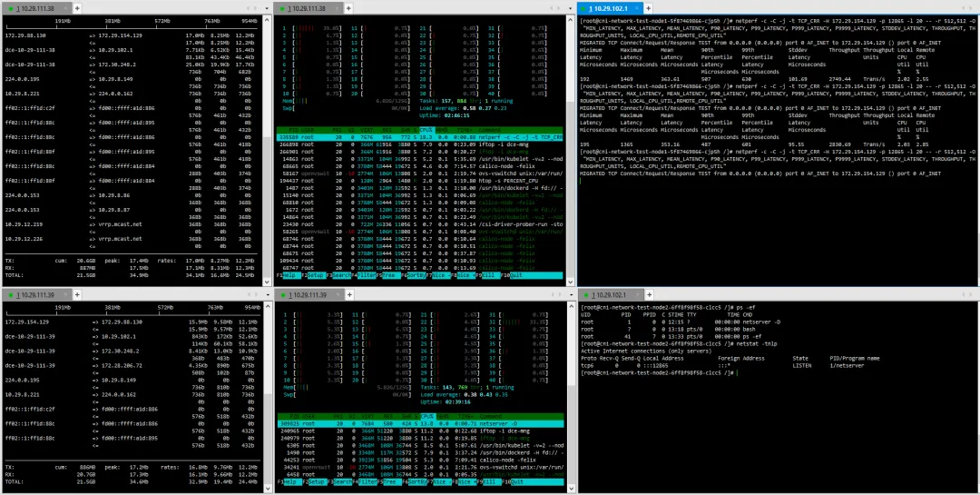The image size is (980, 495).
Task: Click F3 Search in the 10.29.111.38 htop bar
Action: (x=339, y=274)
